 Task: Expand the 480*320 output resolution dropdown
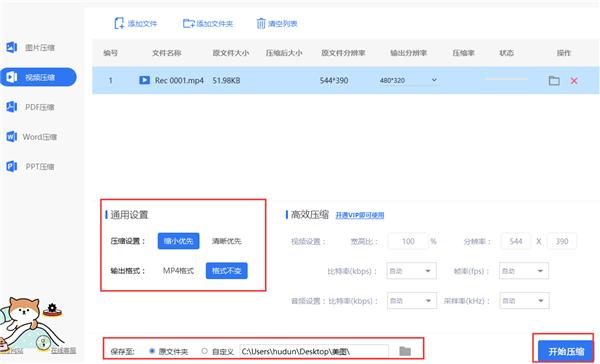pyautogui.click(x=434, y=80)
